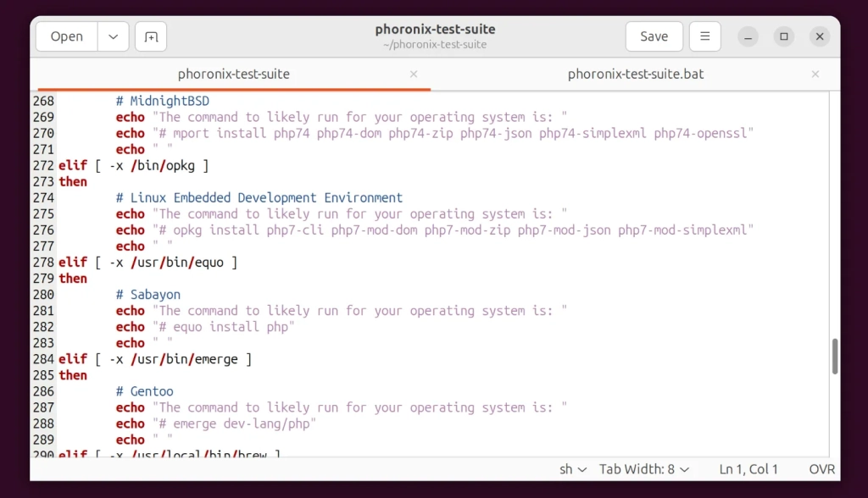Open the hamburger menu
The image size is (868, 498).
coord(704,36)
